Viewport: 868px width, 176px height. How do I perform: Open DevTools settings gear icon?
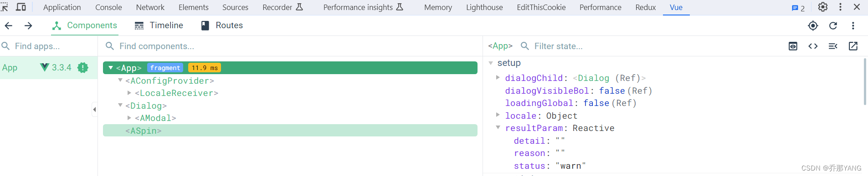pos(822,7)
